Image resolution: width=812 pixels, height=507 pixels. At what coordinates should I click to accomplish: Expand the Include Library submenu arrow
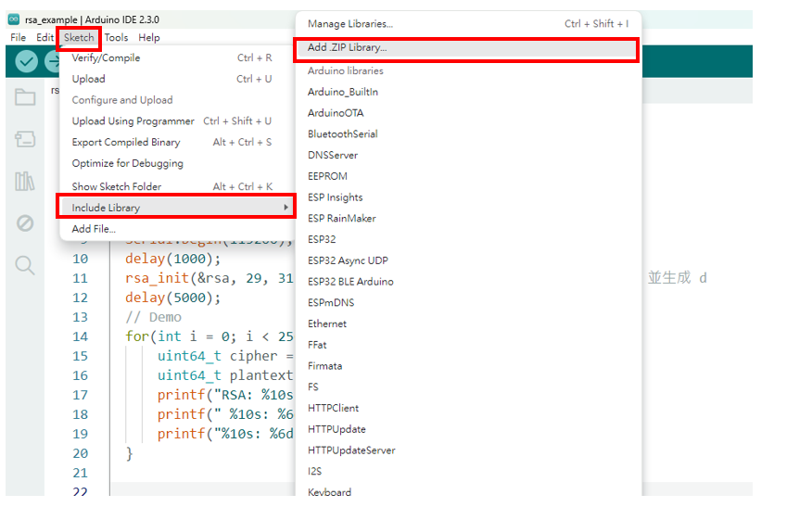285,207
